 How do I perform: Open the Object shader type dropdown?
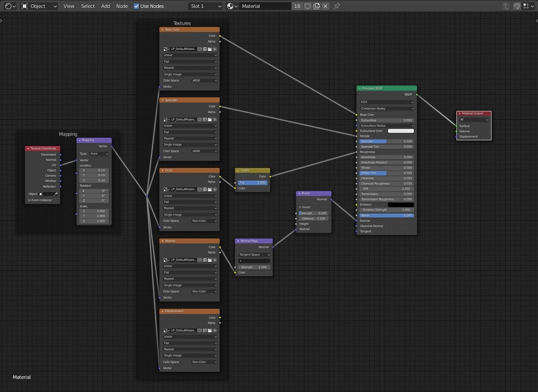(x=39, y=6)
